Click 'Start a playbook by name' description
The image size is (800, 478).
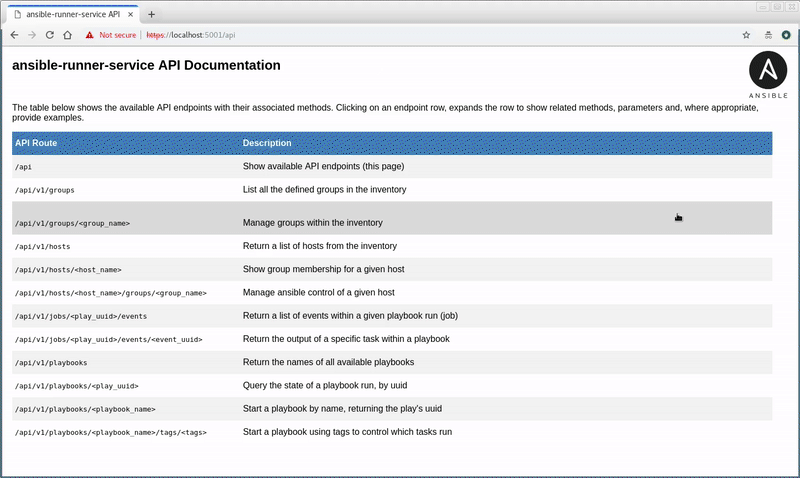[342, 409]
